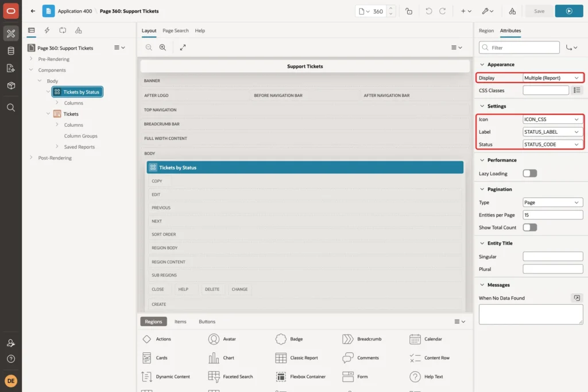Click the blue application page icon
Viewport: 588px width, 392px height.
[48, 11]
